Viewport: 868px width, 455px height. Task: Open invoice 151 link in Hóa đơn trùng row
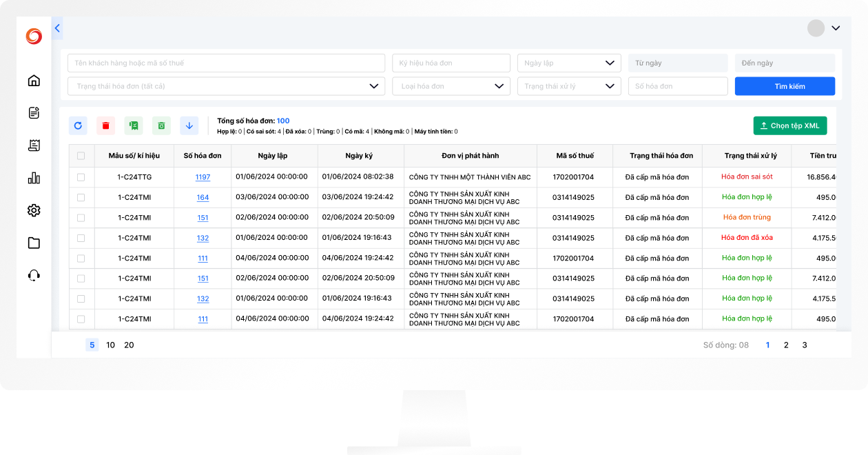coord(203,218)
